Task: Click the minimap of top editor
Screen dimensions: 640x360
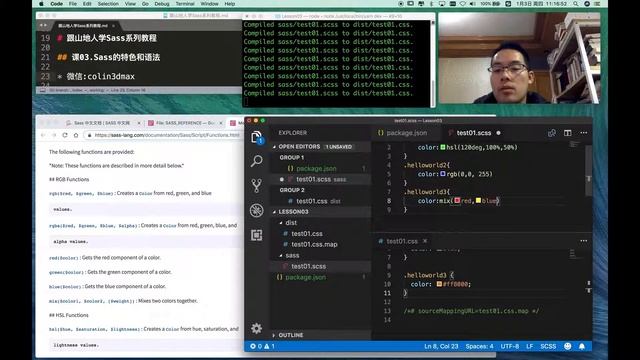Action: pyautogui.click(x=574, y=145)
